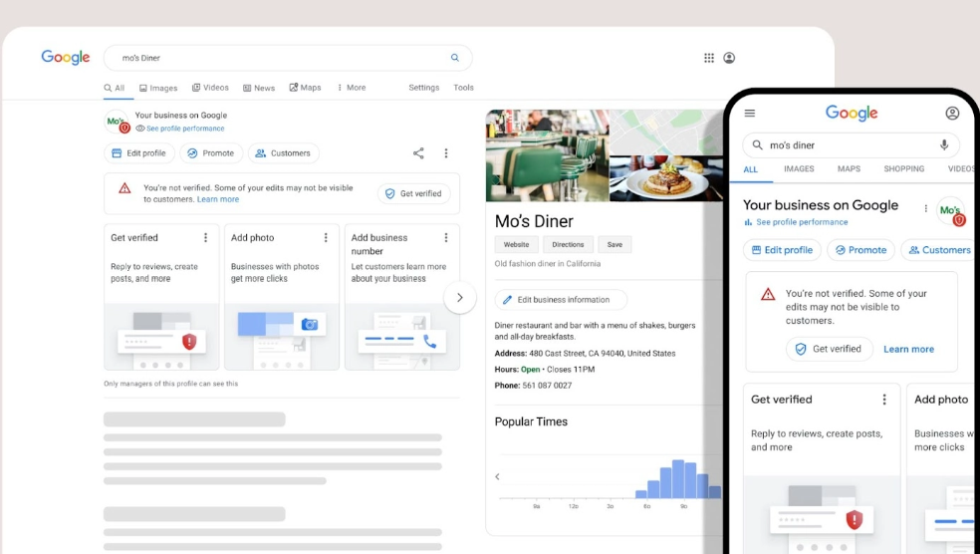
Task: Tap the MAPS tab on phone
Action: click(849, 168)
